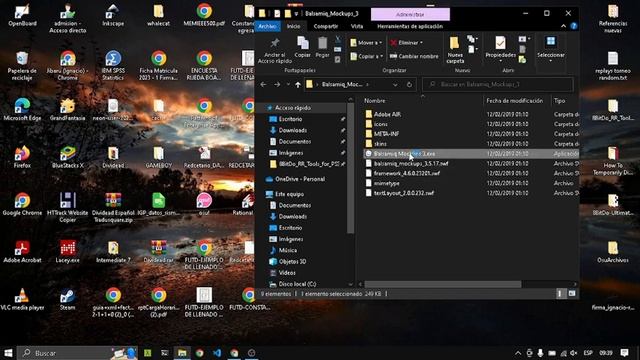Click the Seleccionar grid icon

tap(551, 41)
